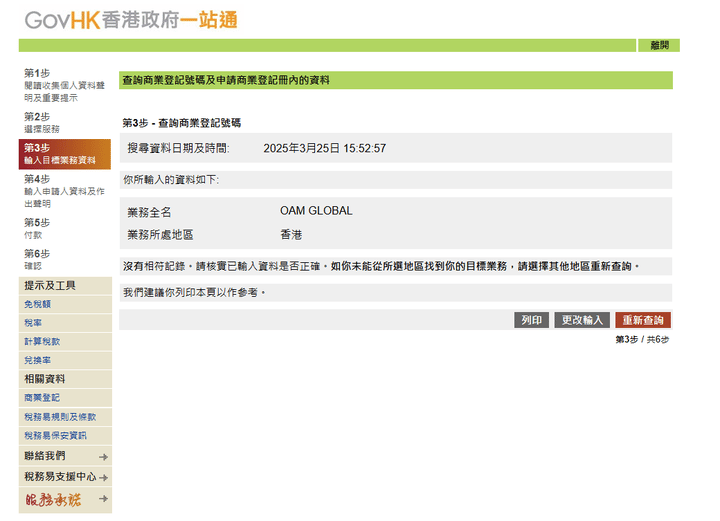Click the 更改輸入 button
Viewport: 720px width, 521px height.
click(582, 320)
